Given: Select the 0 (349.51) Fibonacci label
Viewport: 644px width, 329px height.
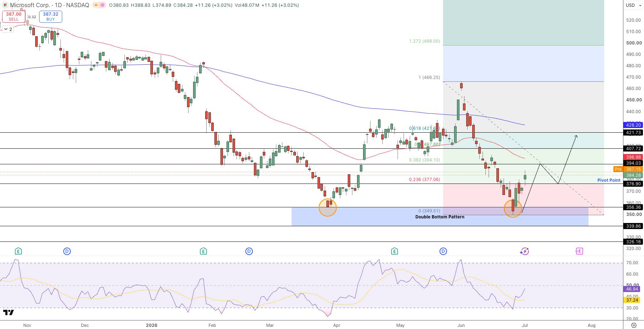Looking at the screenshot, I should click(x=429, y=211).
